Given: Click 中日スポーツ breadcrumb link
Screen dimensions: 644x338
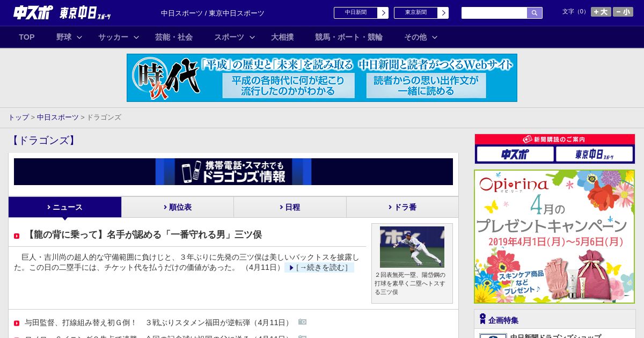Looking at the screenshot, I should [57, 117].
